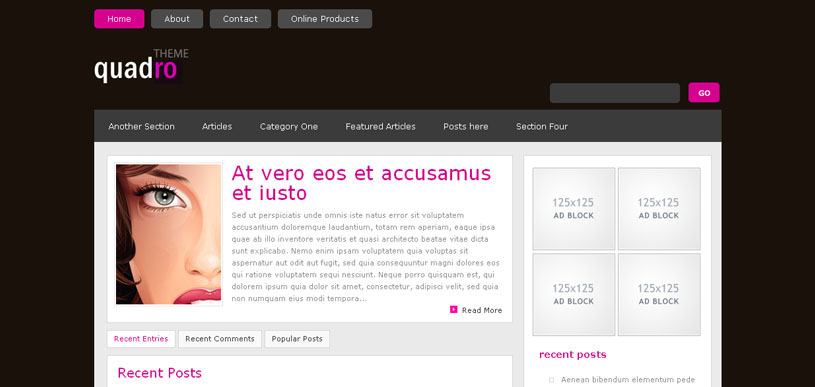The width and height of the screenshot is (815, 387).
Task: Click bullet icon beside Aenean bibendum post
Action: [x=551, y=380]
